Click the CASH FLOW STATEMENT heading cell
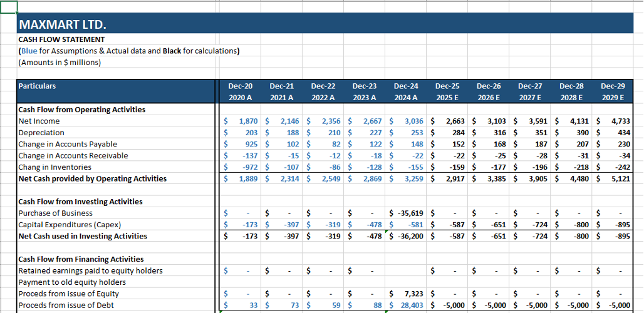Screen dimensions: 644x313 pyautogui.click(x=61, y=39)
